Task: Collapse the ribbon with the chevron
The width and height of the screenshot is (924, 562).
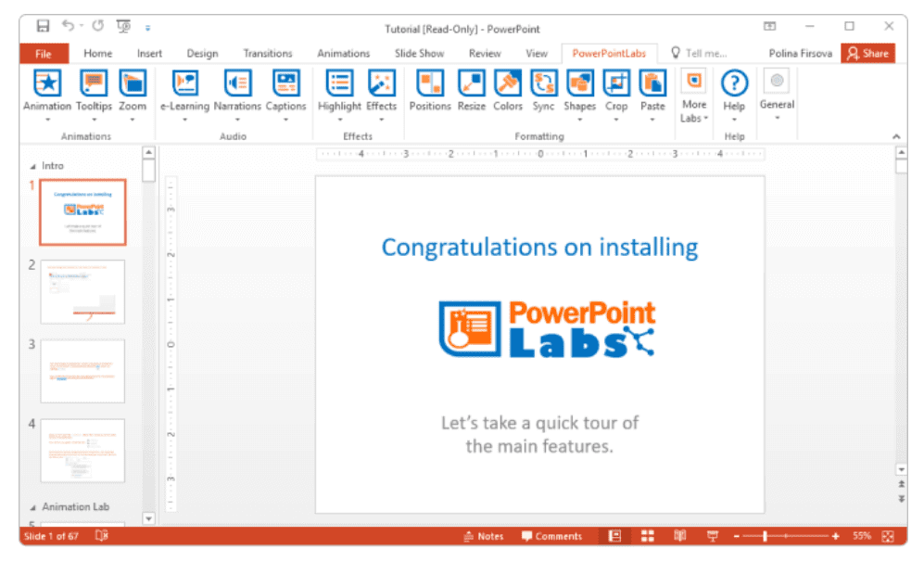Action: [896, 136]
